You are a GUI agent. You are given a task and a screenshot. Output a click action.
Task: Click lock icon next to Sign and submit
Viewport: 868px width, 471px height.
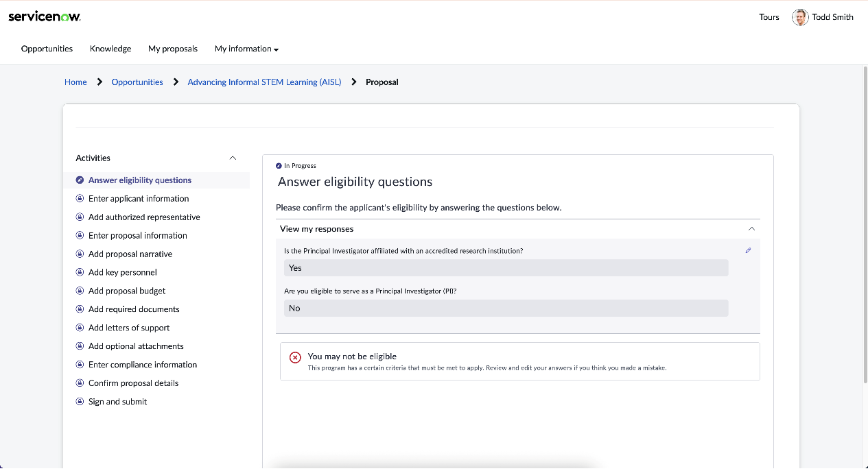click(80, 402)
